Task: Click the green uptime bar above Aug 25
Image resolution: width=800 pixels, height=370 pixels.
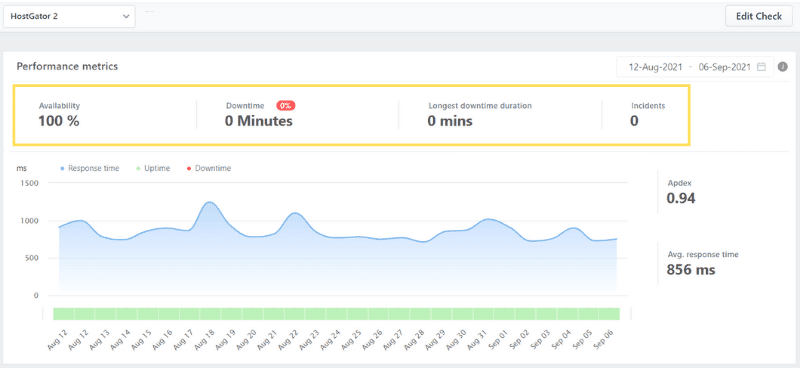Action: tap(357, 313)
